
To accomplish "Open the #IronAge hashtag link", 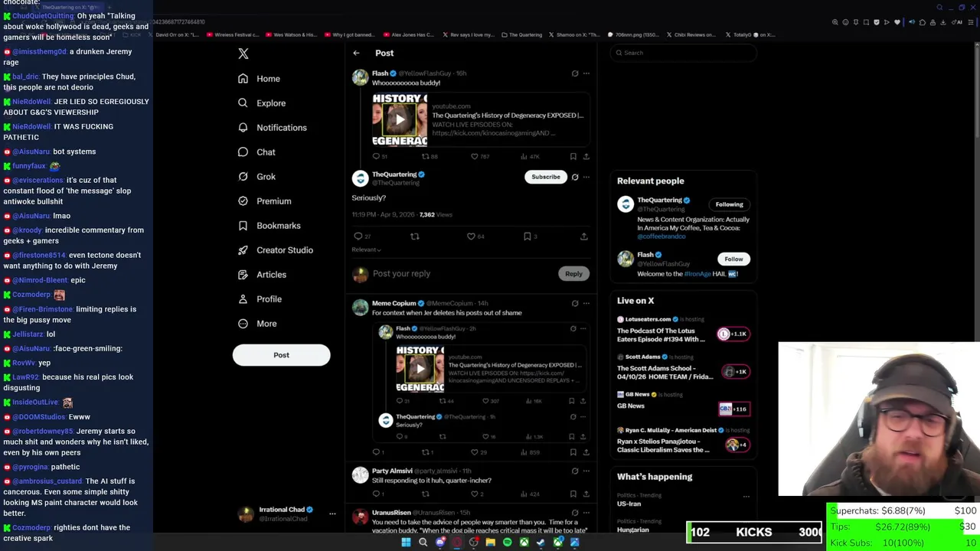I will [697, 274].
